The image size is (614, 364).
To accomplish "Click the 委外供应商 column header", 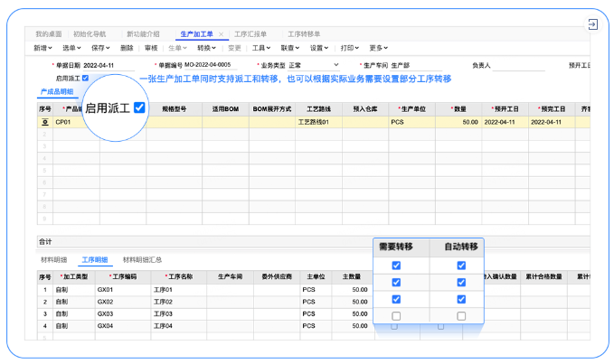I will [x=277, y=276].
